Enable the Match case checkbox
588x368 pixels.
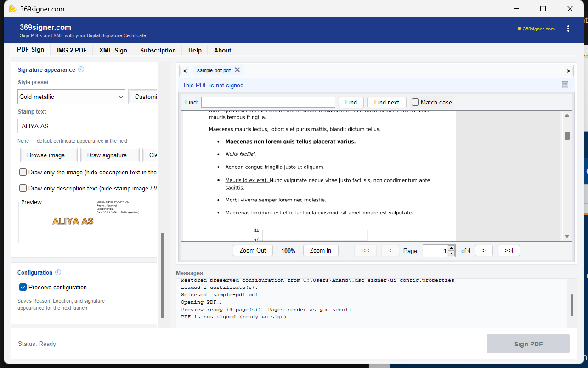click(x=415, y=102)
